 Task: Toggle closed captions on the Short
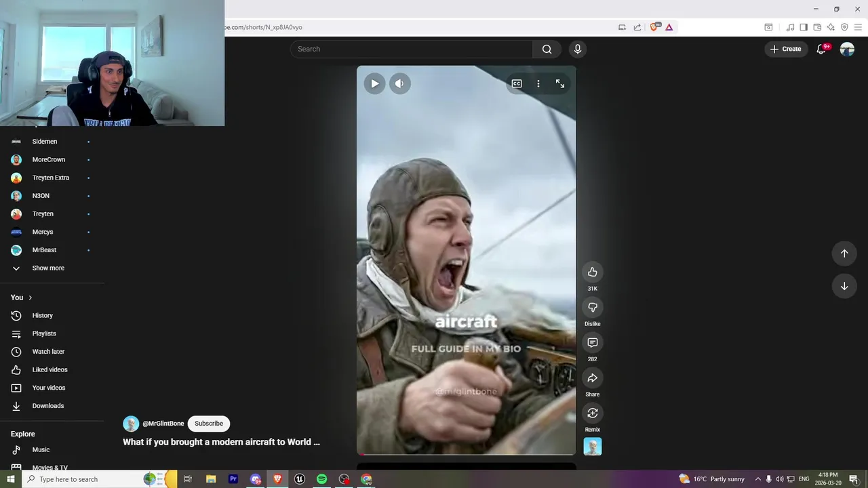click(517, 83)
